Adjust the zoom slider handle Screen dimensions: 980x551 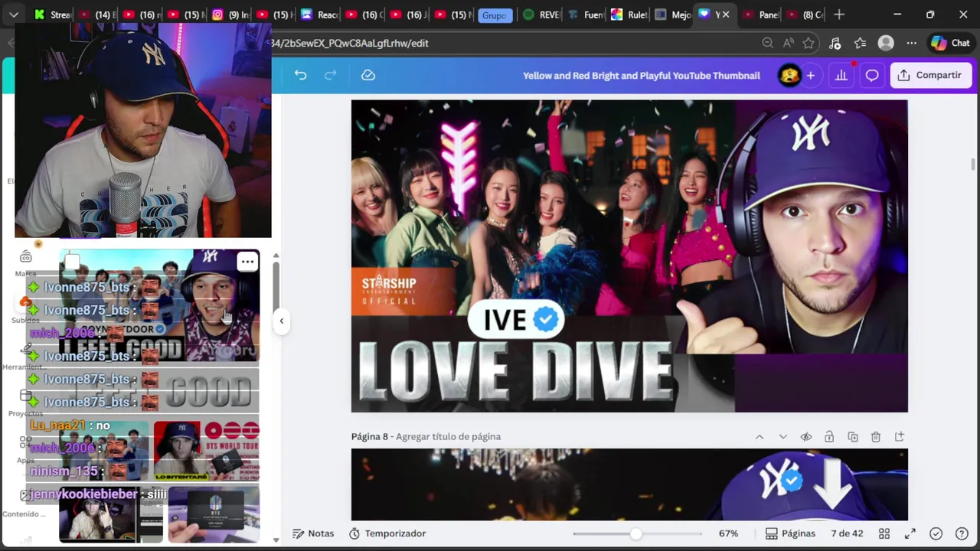pyautogui.click(x=636, y=533)
